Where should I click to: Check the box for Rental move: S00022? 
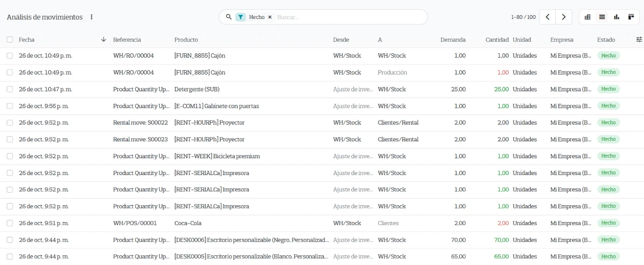click(10, 123)
